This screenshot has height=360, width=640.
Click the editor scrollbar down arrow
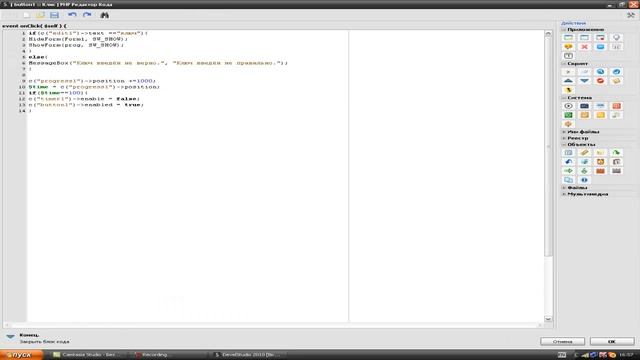(548, 319)
